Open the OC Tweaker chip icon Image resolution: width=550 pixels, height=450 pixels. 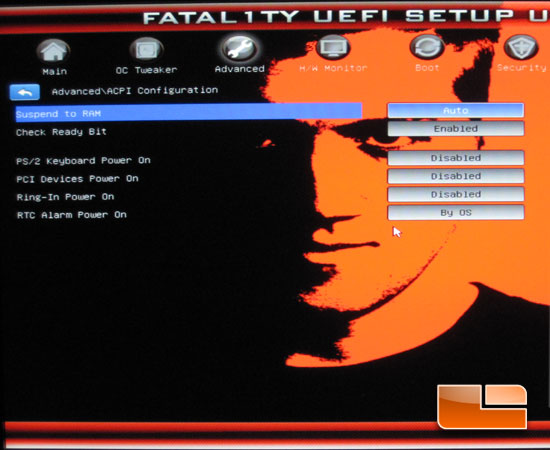click(146, 50)
